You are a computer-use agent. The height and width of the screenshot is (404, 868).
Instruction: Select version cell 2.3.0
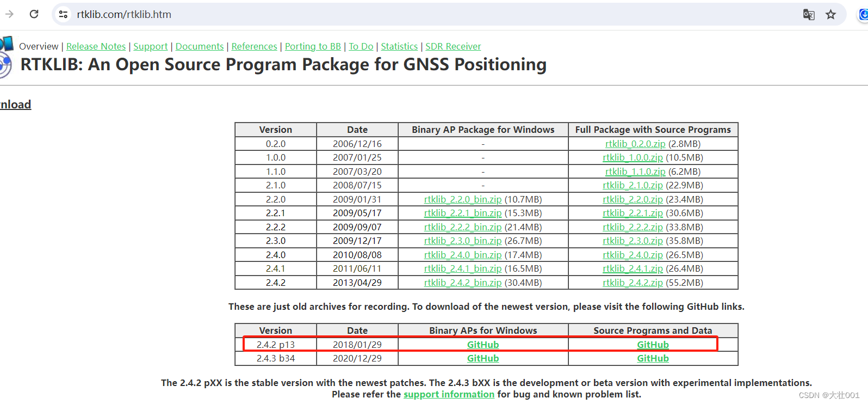pyautogui.click(x=276, y=241)
